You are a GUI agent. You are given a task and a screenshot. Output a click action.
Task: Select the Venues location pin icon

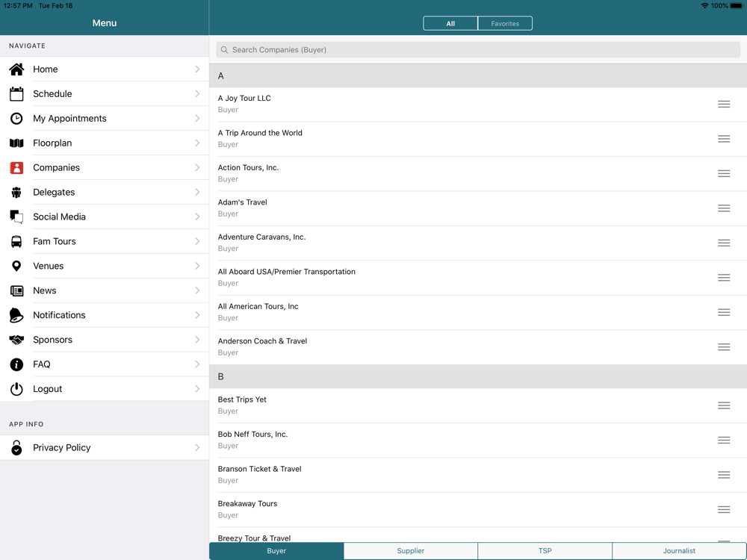coord(16,267)
